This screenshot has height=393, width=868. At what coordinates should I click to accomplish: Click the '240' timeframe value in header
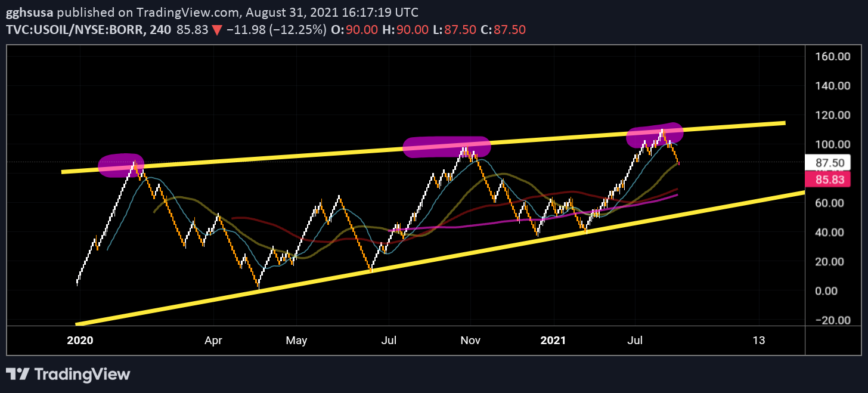click(x=159, y=29)
